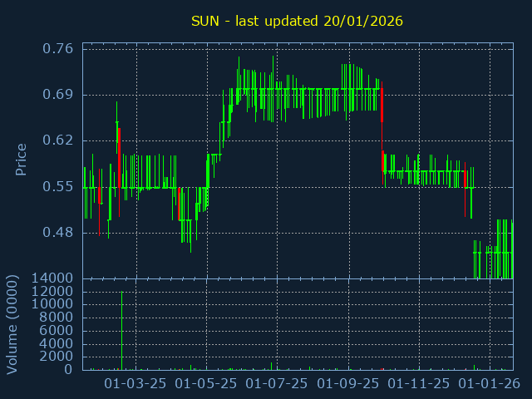Screen dimensions: 532x399
Task: Click the 01-11-25 date label
Action: (x=419, y=384)
